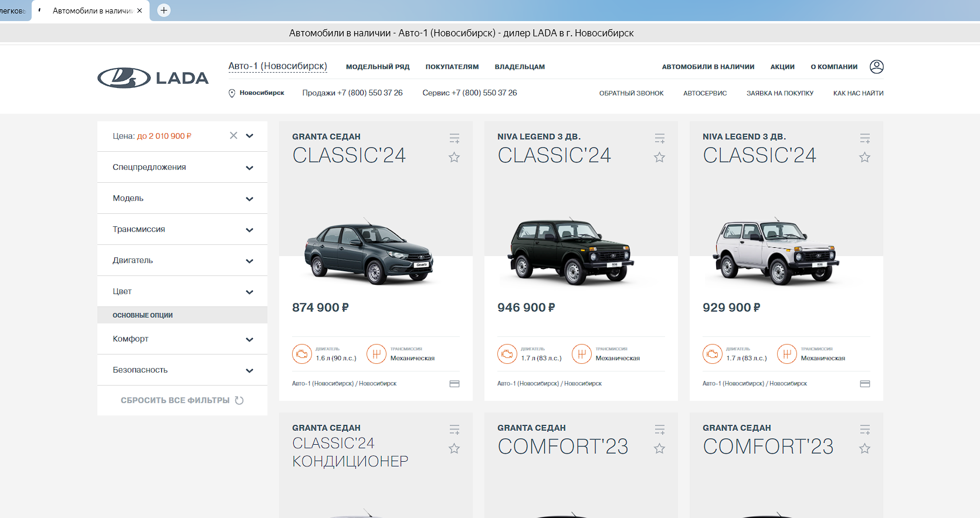Star the 946 900 ₽ Niva Legend card
Image resolution: width=980 pixels, height=518 pixels.
(x=659, y=157)
